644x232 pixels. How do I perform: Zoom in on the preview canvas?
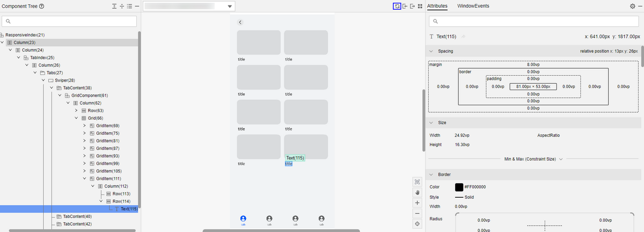[x=417, y=203]
